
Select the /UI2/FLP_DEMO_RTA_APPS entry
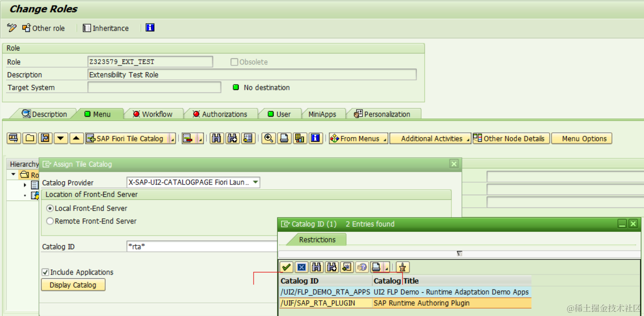(326, 292)
